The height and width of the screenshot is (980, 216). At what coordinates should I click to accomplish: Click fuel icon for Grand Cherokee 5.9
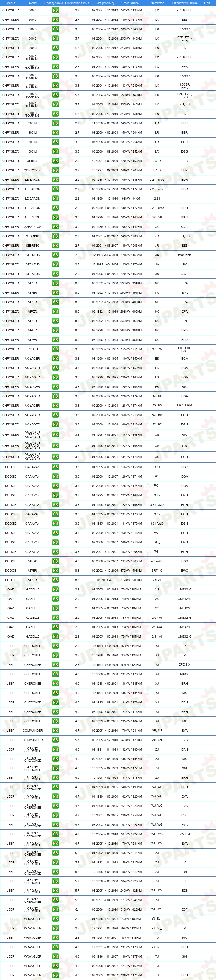click(56, 901)
